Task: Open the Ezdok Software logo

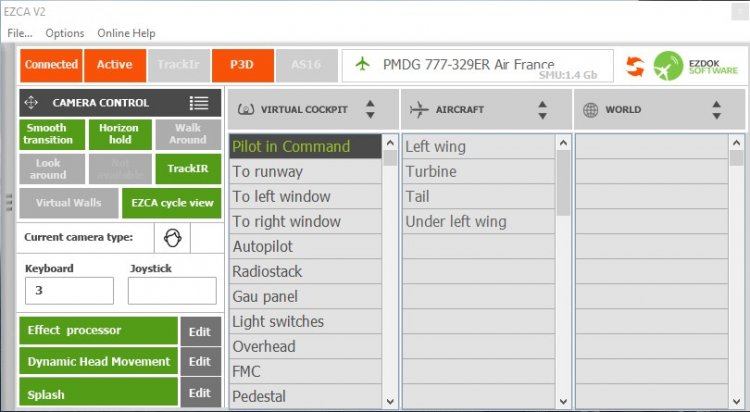Action: (x=696, y=66)
